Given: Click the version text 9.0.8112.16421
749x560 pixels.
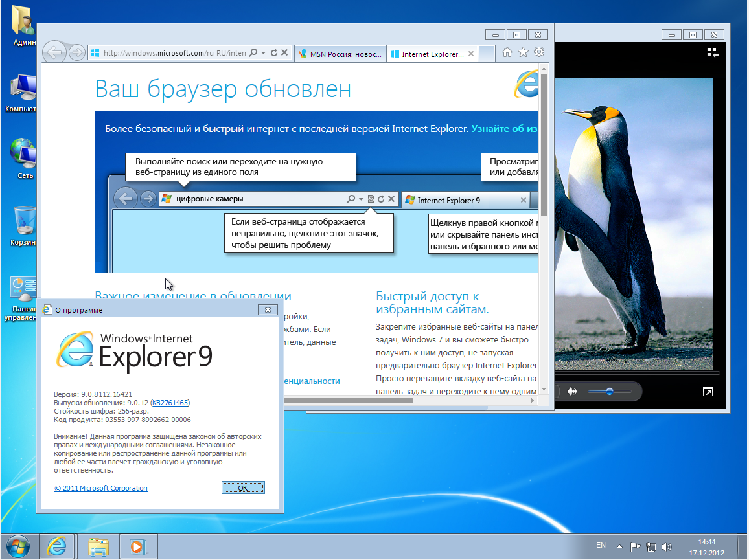Looking at the screenshot, I should (x=106, y=394).
